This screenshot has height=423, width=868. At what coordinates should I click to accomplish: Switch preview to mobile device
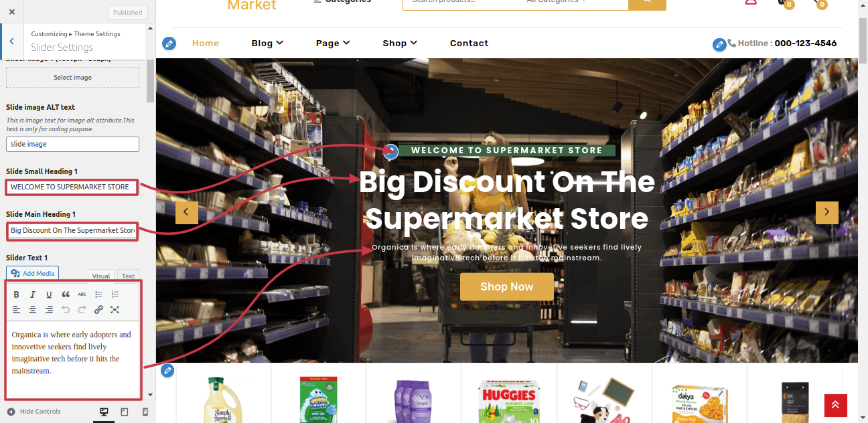click(x=145, y=412)
